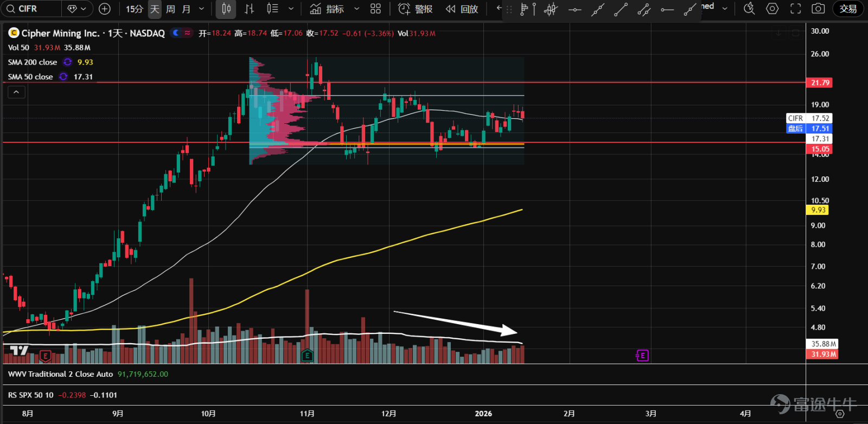This screenshot has width=868, height=424.
Task: Click the 交易 trade button
Action: [x=848, y=9]
